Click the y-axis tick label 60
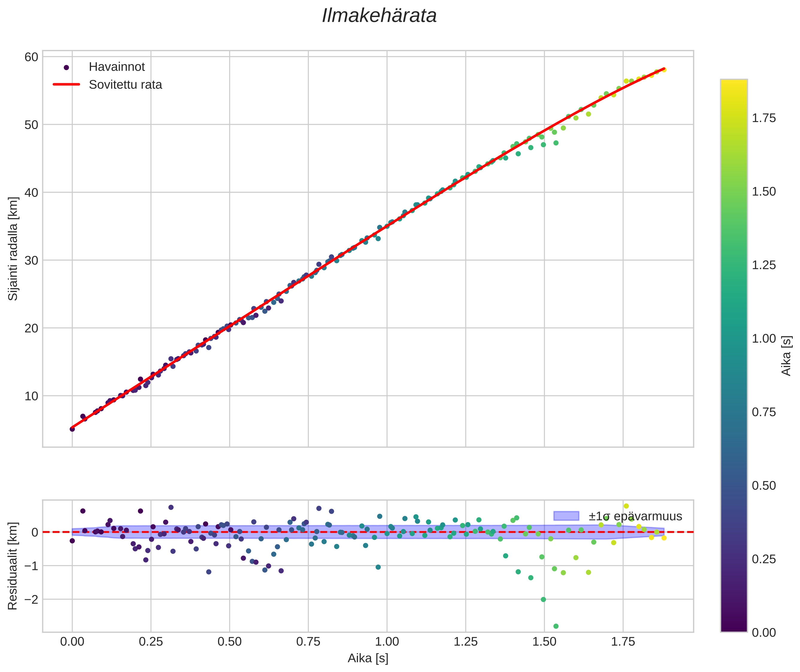 tap(31, 57)
